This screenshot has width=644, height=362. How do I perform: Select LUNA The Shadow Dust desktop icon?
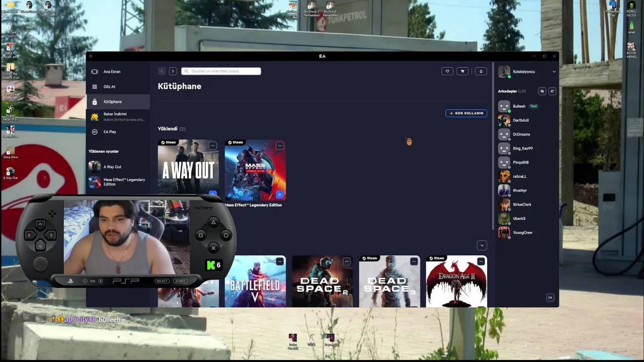tap(10, 71)
